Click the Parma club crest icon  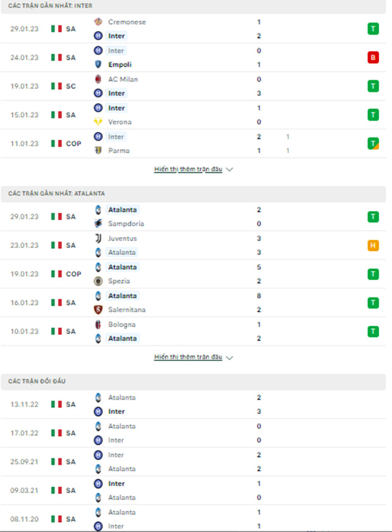[98, 150]
